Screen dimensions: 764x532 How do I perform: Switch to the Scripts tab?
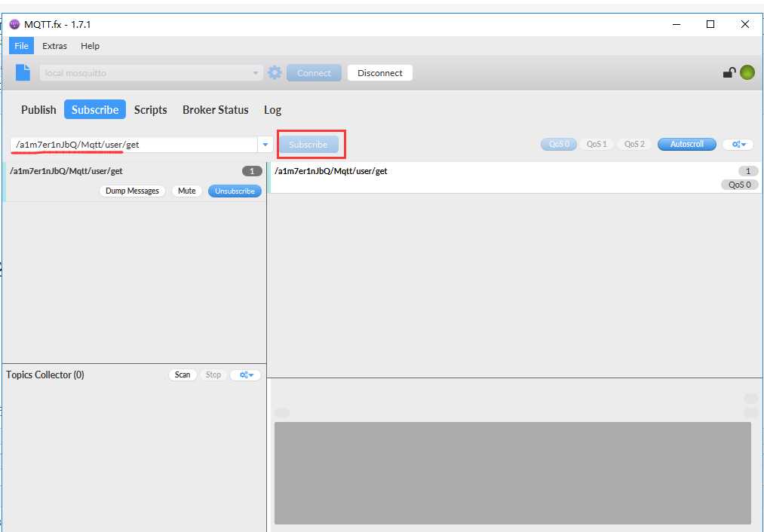pyautogui.click(x=151, y=109)
